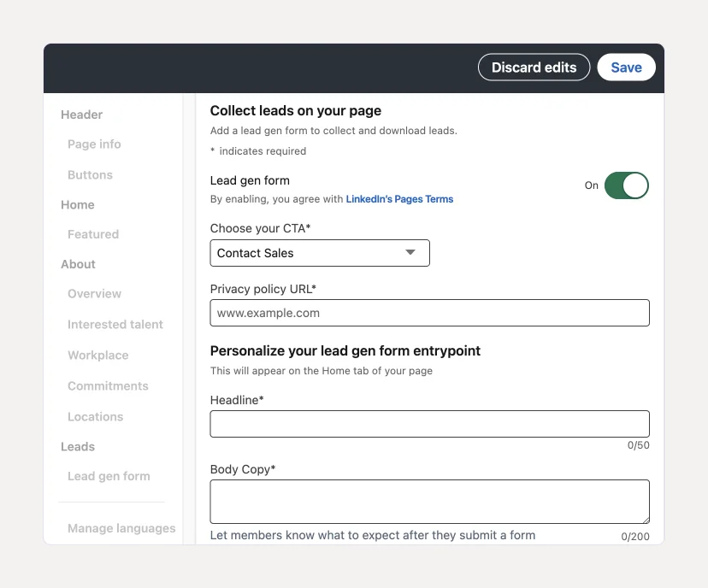Viewport: 708px width, 588px height.
Task: Select Buttons in the sidebar
Action: [91, 174]
